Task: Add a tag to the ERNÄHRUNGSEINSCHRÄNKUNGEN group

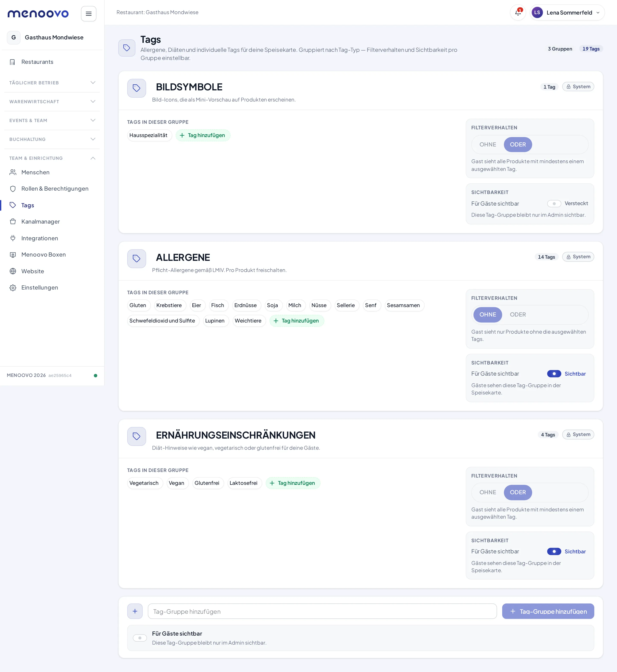Action: tap(293, 483)
